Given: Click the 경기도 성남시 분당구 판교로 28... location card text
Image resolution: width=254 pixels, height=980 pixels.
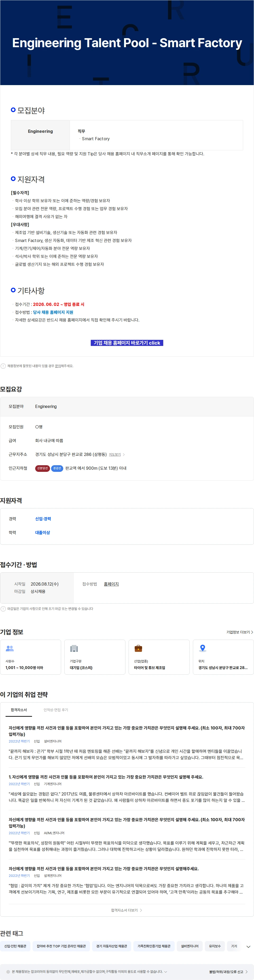Looking at the screenshot, I should (x=223, y=668).
